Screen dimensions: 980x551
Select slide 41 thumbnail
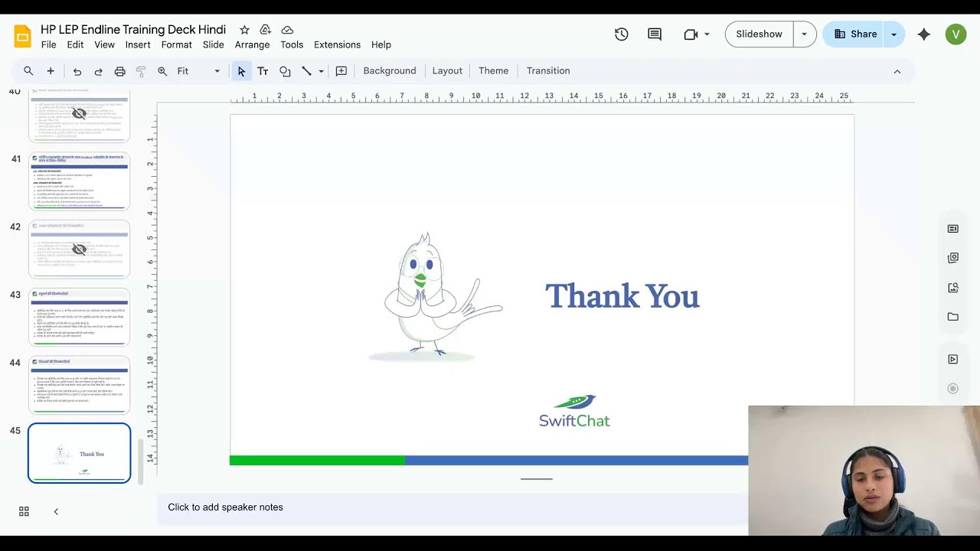80,181
